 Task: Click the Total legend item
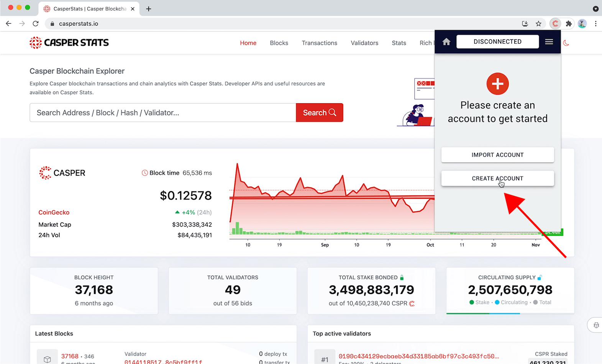(542, 302)
